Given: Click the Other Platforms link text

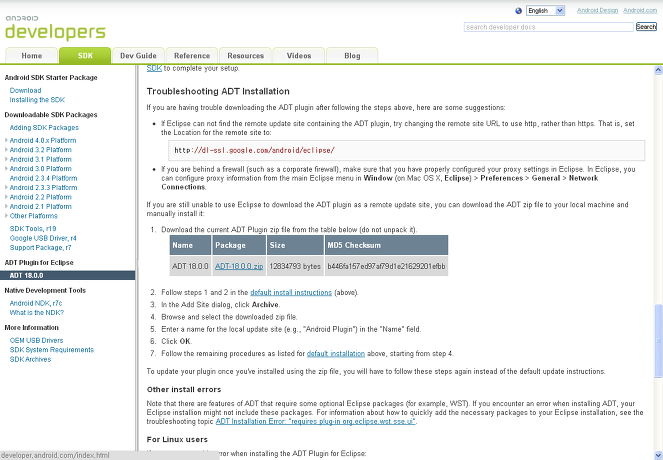Looking at the screenshot, I should (x=33, y=216).
